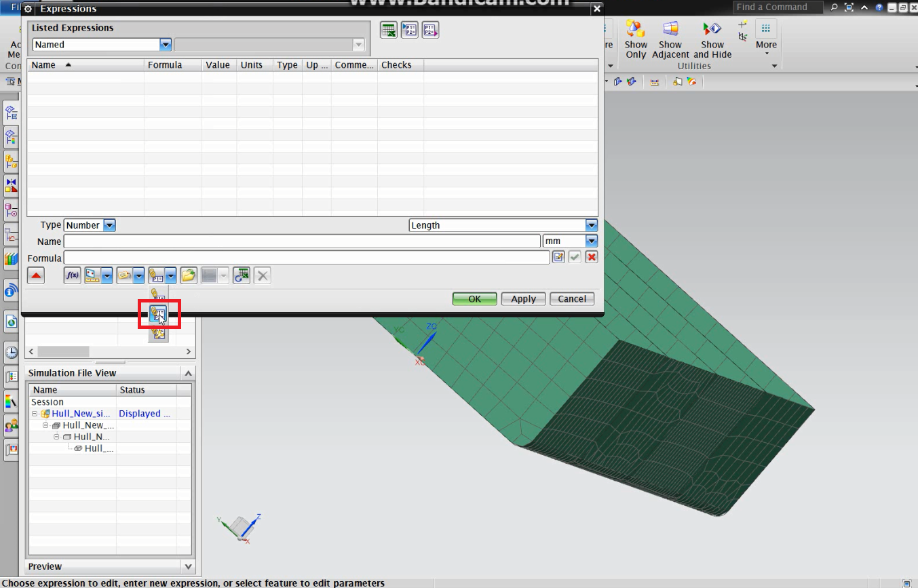This screenshot has width=918, height=588.
Task: Click the Import Expressions from File icon
Action: (410, 30)
